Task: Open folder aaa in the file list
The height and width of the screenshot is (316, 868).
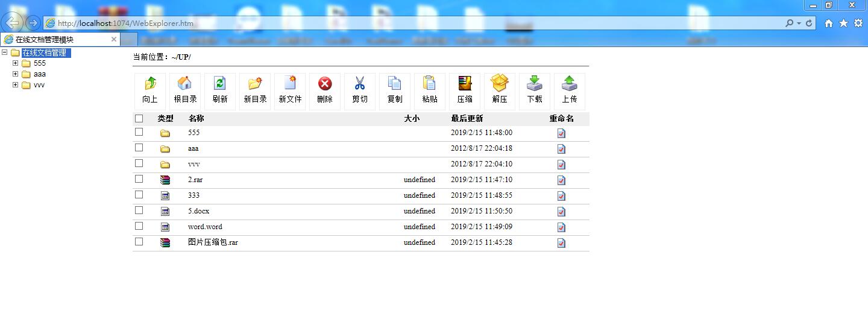Action: (193, 148)
